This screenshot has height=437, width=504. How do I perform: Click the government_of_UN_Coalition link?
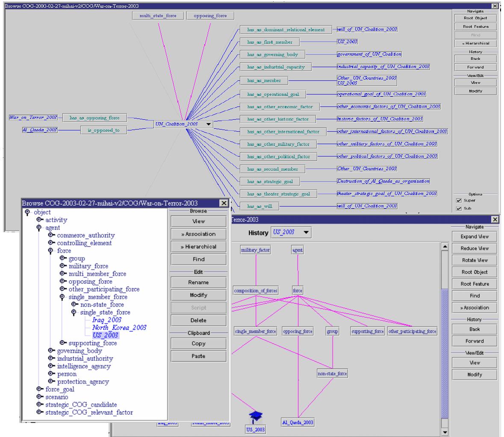369,54
